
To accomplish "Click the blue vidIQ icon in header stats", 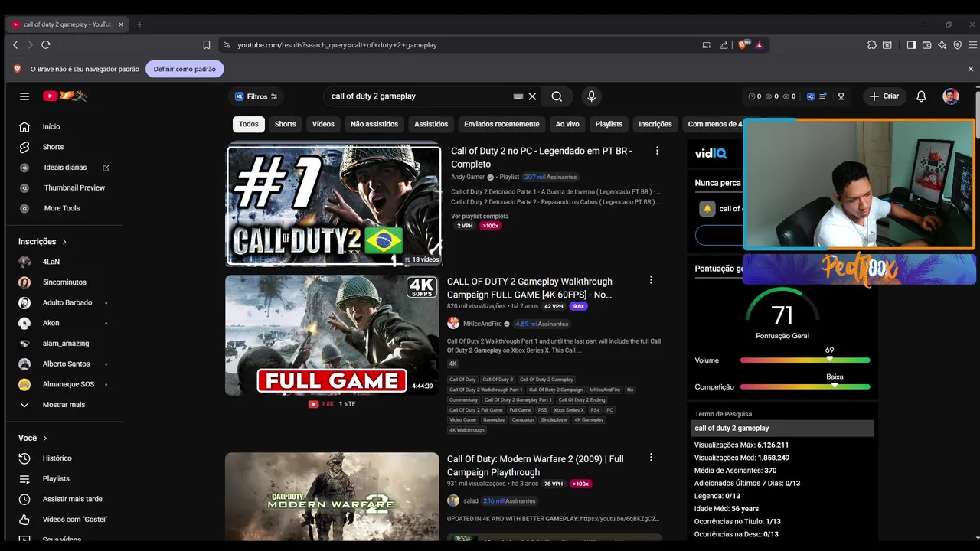I will point(811,96).
